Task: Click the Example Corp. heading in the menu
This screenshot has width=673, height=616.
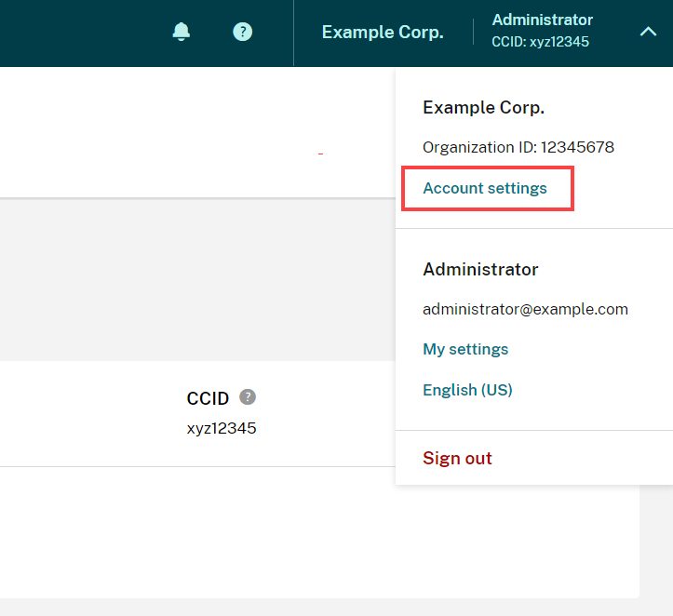Action: click(483, 108)
